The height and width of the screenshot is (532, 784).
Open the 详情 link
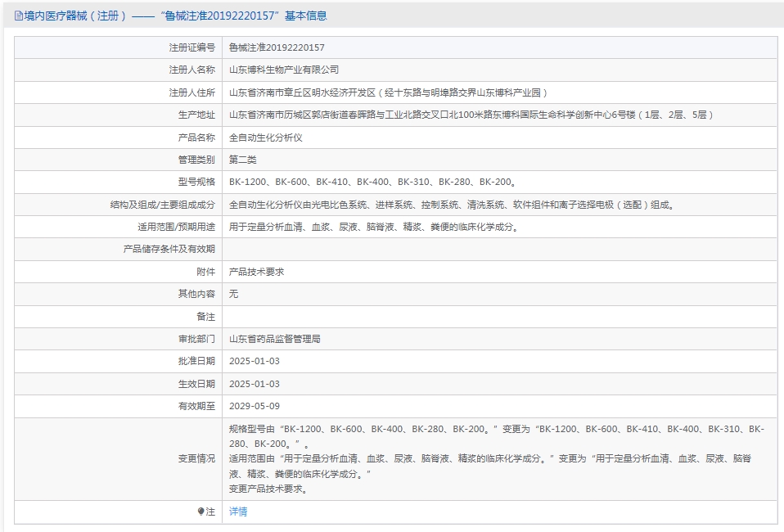tap(237, 512)
